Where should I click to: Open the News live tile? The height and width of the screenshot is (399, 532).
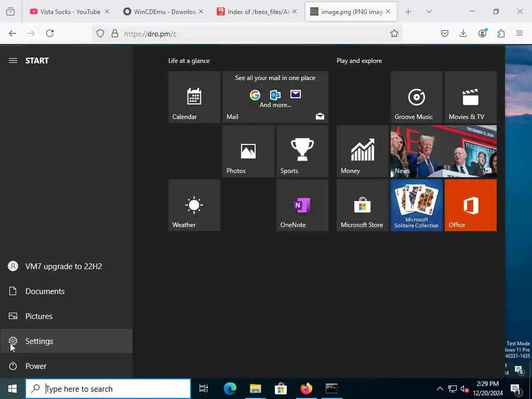click(444, 151)
